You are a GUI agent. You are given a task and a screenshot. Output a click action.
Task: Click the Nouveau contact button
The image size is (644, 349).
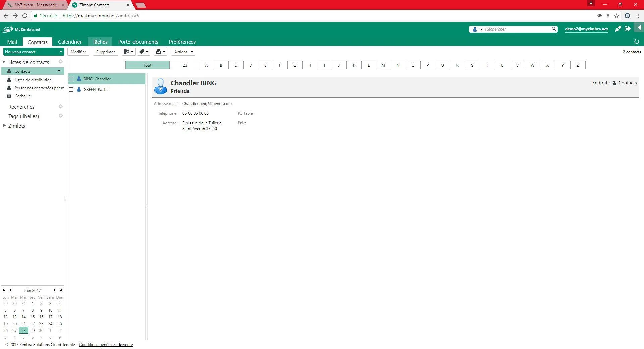(x=30, y=52)
